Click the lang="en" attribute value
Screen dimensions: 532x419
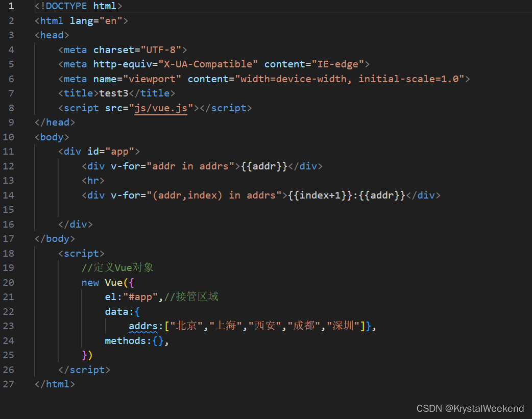pyautogui.click(x=111, y=21)
